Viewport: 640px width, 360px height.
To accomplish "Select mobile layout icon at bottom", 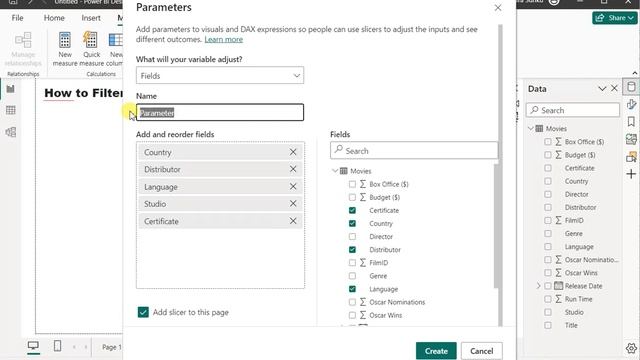I will 57,346.
